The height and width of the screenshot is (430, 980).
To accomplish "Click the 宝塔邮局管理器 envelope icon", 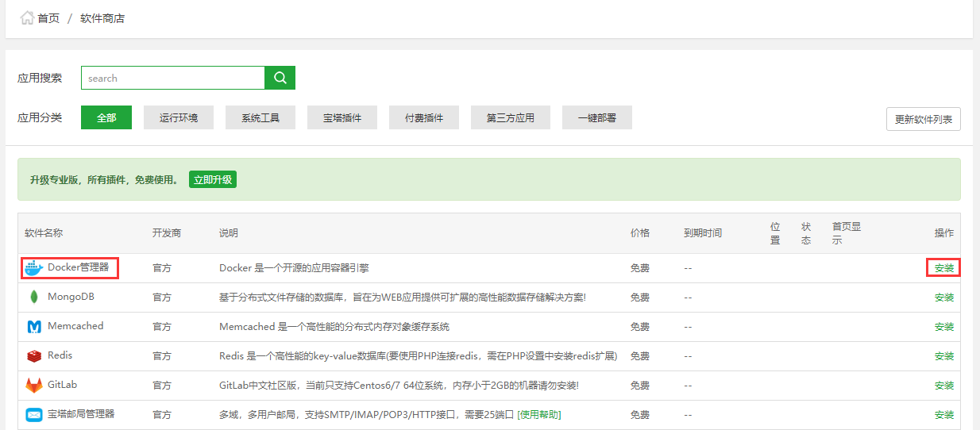I will point(34,415).
